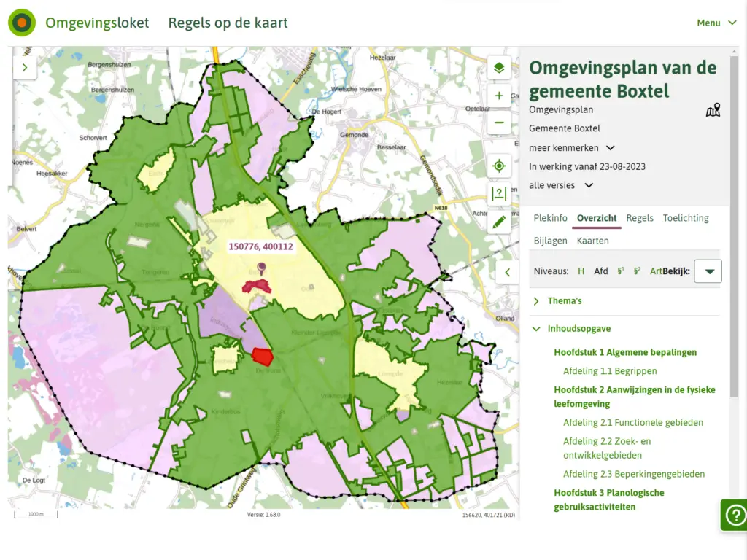
Task: Expand the left side panel
Action: click(25, 68)
